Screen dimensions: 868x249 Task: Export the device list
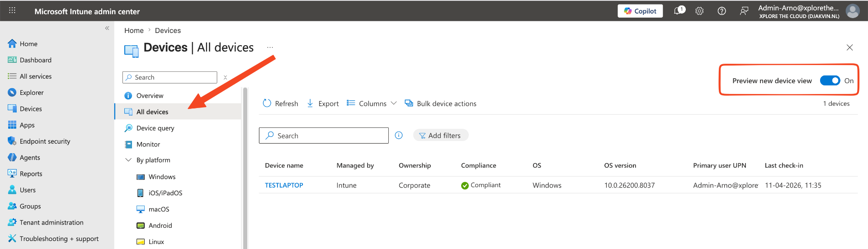click(x=322, y=103)
